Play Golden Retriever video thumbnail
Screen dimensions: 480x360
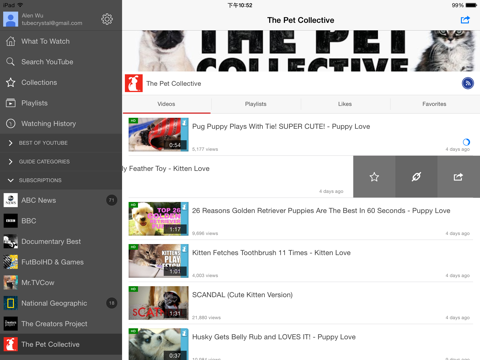point(159,219)
